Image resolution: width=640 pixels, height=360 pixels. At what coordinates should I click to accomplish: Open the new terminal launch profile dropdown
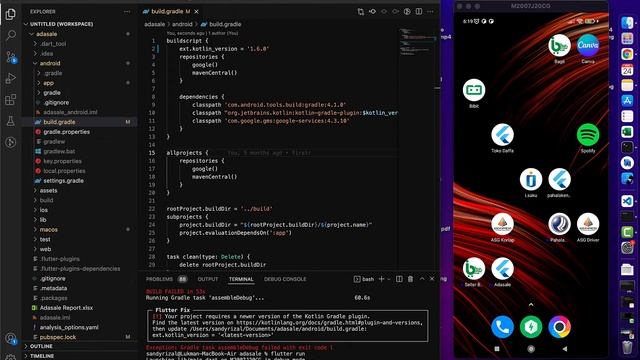[389, 279]
